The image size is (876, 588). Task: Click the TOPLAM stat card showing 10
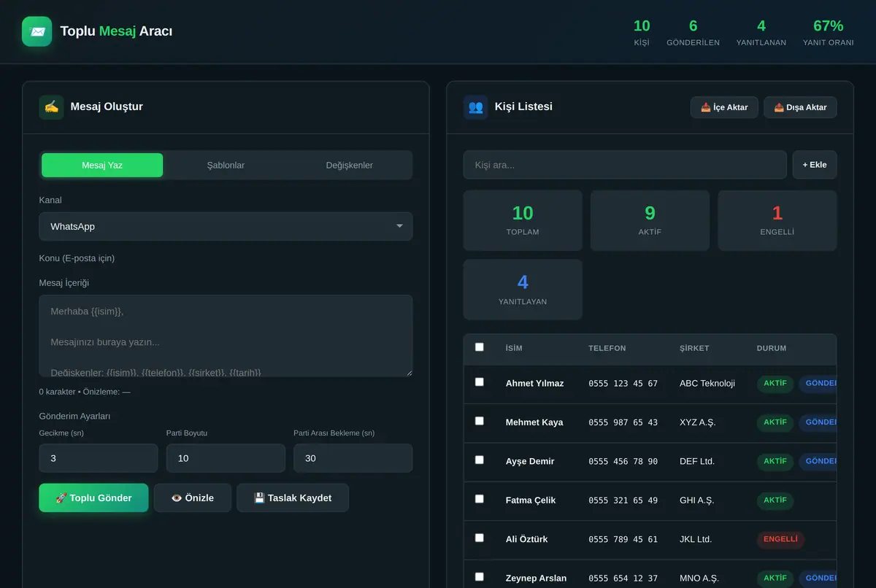tap(523, 220)
